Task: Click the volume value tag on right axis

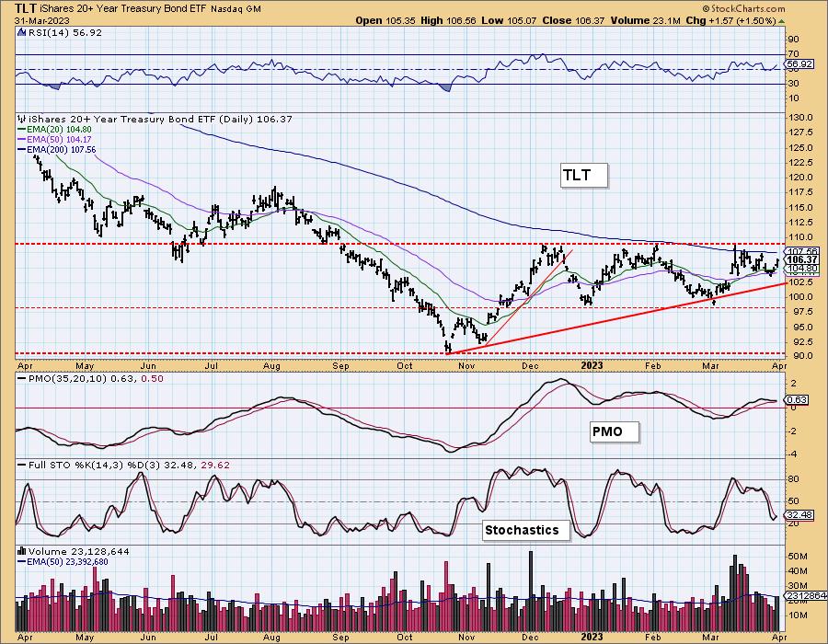Action: (806, 595)
